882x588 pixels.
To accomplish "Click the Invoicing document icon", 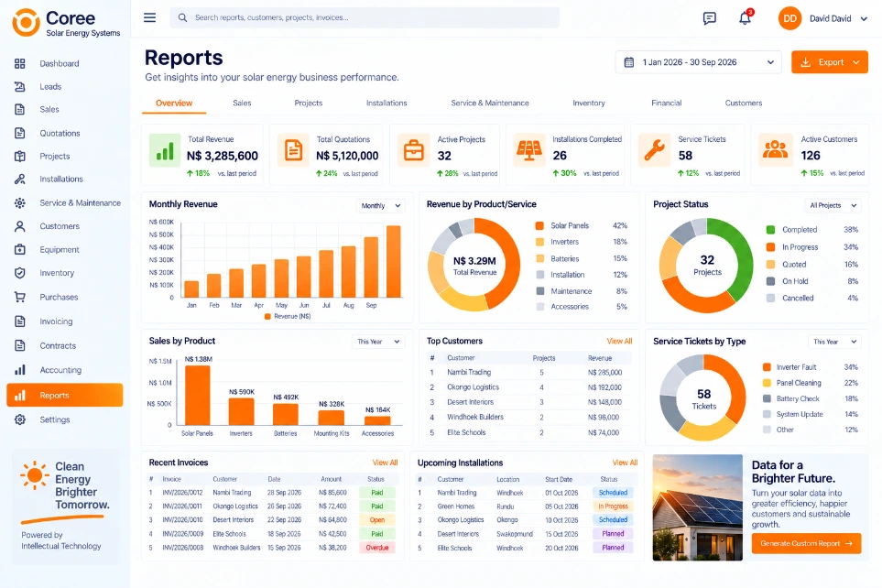I will [x=19, y=321].
